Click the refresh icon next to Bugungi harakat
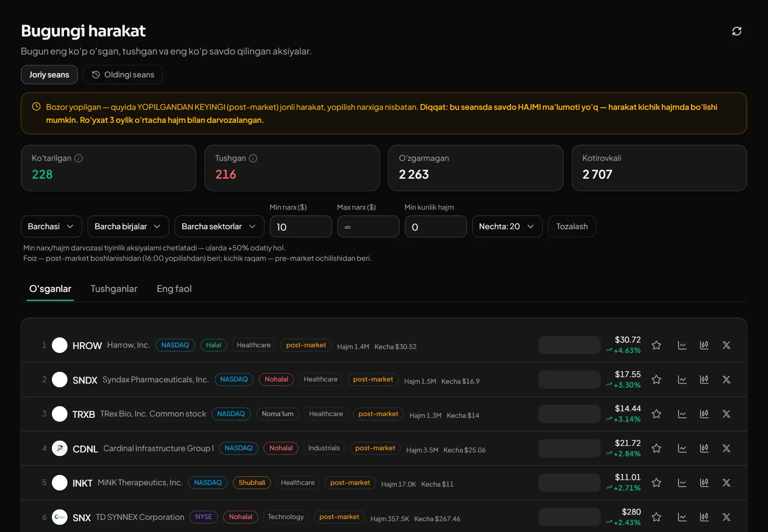The image size is (768, 532). click(x=737, y=31)
